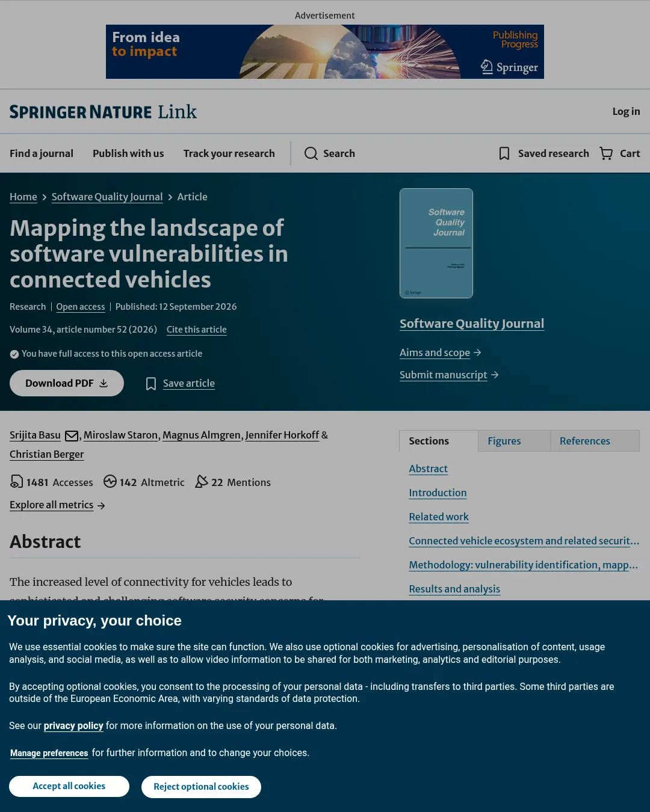The height and width of the screenshot is (812, 650).
Task: Click Reject optional cookies button
Action: coord(201,787)
